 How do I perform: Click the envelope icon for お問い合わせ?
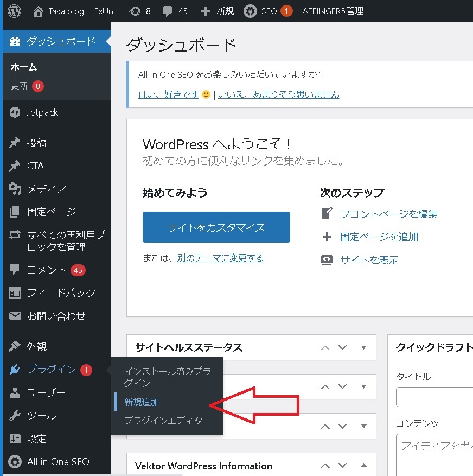(15, 316)
